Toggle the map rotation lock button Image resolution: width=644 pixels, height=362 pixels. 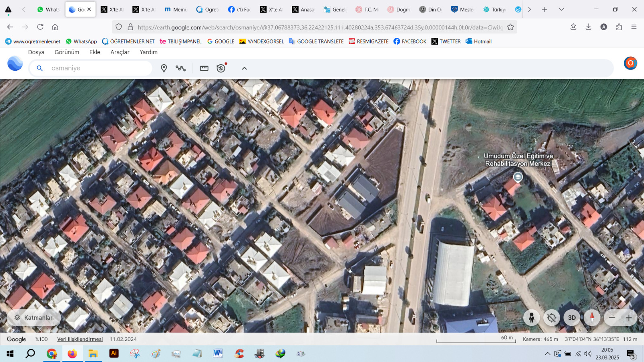coord(551,318)
